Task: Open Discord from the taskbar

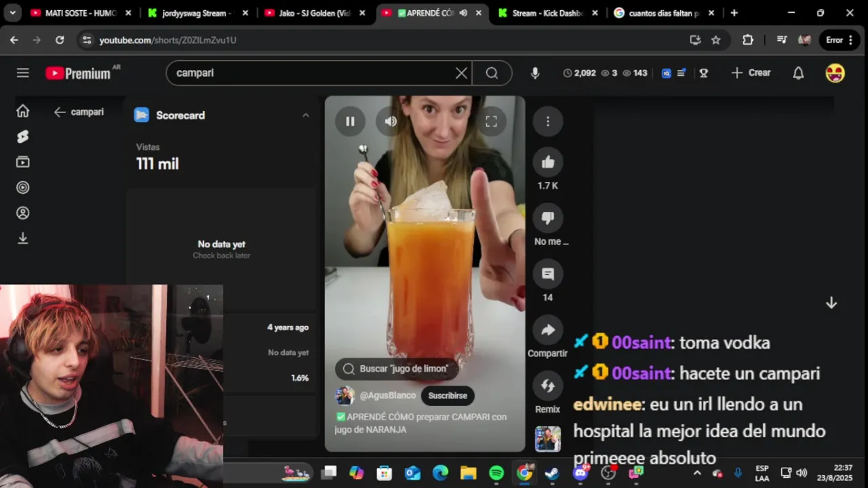Action: pos(580,473)
